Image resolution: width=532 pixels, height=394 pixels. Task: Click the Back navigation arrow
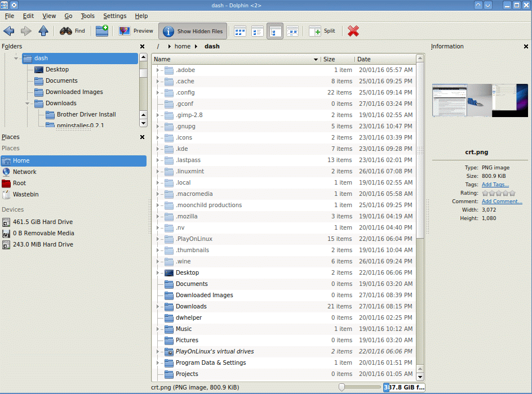click(9, 31)
